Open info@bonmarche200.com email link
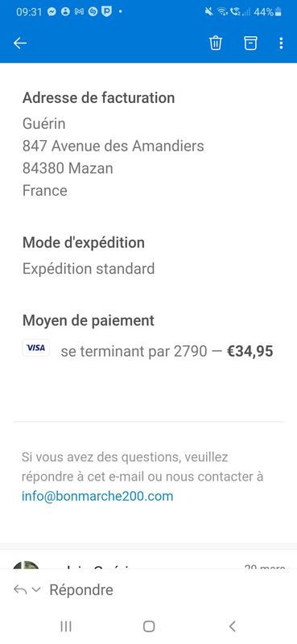The height and width of the screenshot is (644, 297). click(97, 496)
